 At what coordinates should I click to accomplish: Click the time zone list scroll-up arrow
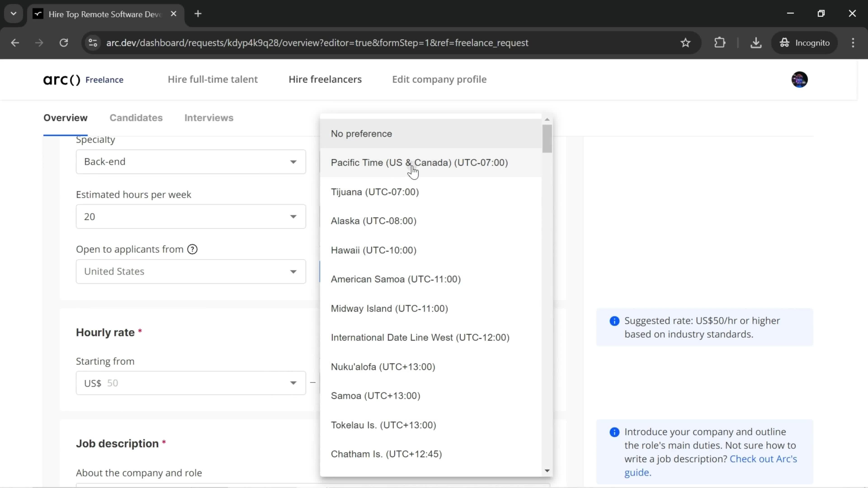547,120
